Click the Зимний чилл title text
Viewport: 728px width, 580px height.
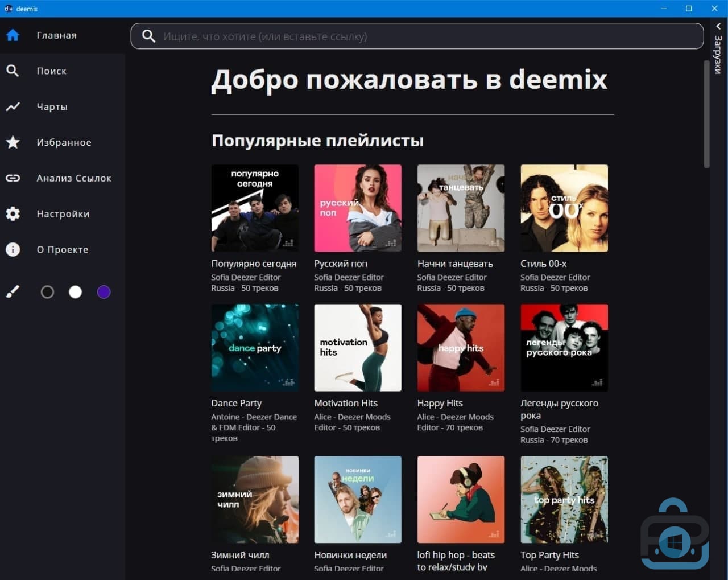pyautogui.click(x=240, y=555)
